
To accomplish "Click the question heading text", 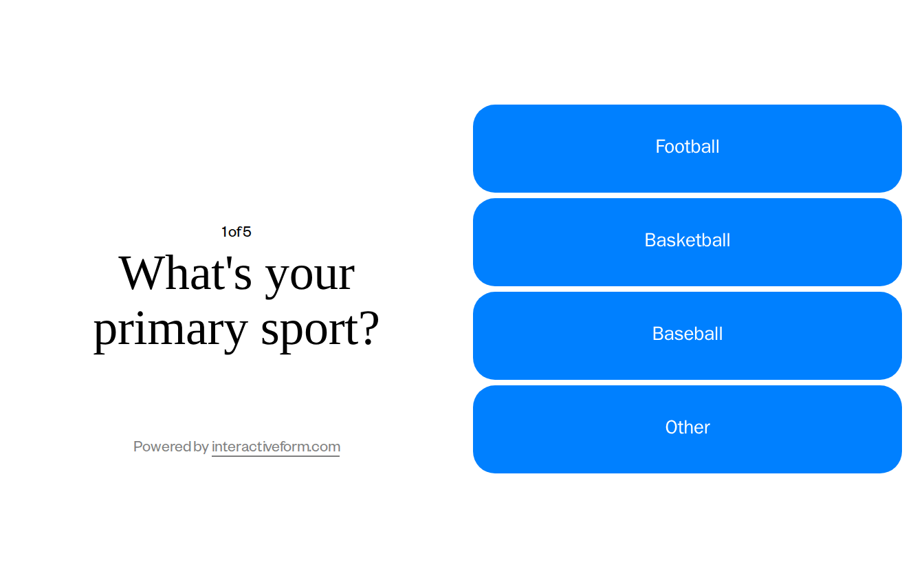I will click(236, 301).
